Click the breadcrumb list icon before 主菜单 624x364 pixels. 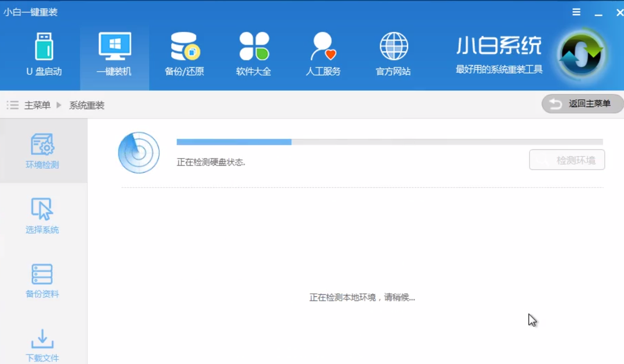(12, 105)
